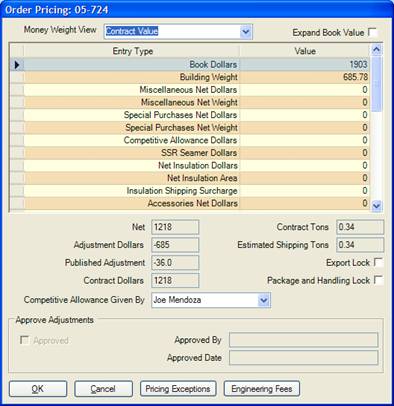The height and width of the screenshot is (406, 394).
Task: Select the Special Purchases Net Weight row
Action: (x=190, y=128)
